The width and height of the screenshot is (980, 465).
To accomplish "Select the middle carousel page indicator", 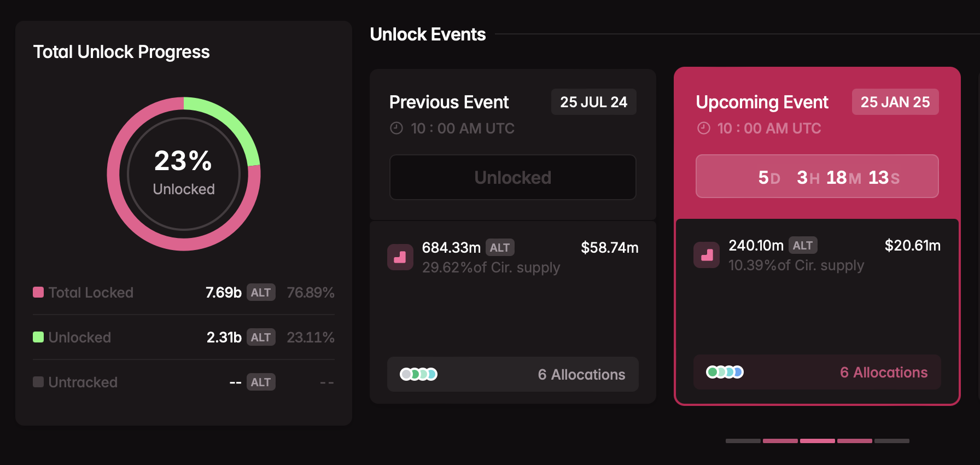I will coord(817,441).
